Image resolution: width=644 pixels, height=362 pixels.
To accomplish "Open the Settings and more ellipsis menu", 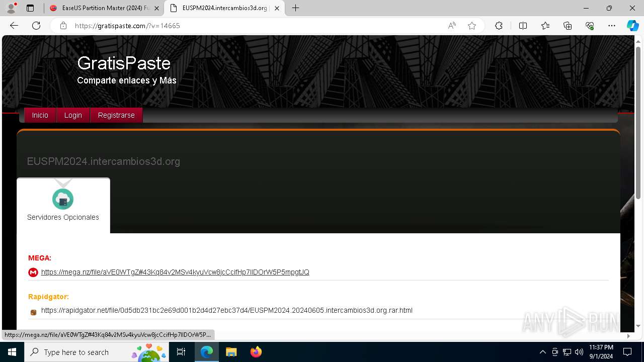I will click(x=612, y=26).
